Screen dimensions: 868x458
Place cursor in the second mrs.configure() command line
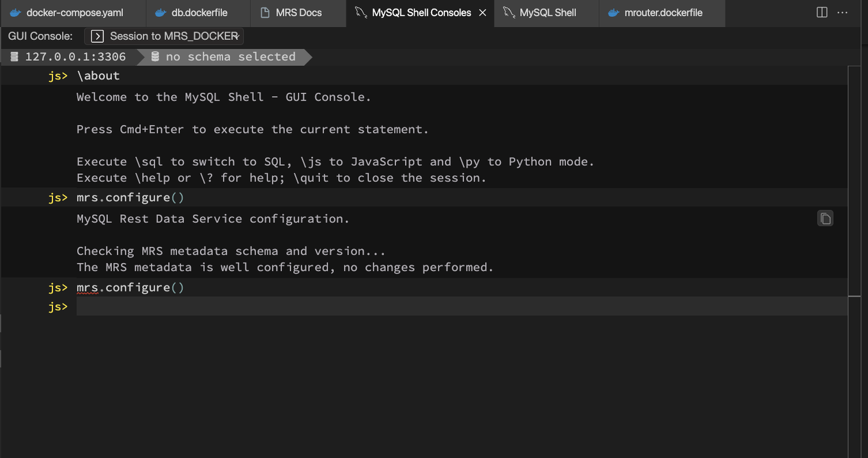130,288
